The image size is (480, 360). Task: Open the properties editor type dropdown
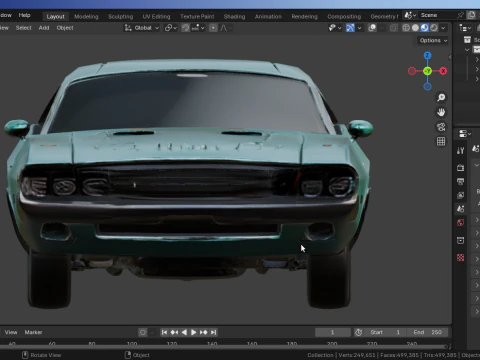(x=465, y=134)
